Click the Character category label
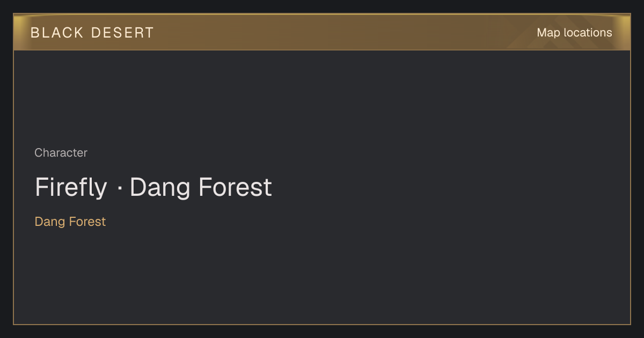 [x=61, y=153]
